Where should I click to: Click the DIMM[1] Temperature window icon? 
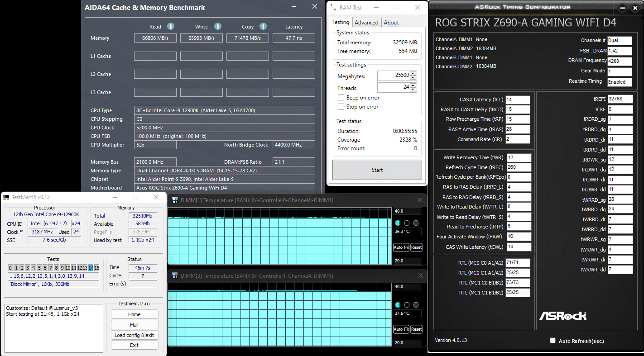point(174,200)
